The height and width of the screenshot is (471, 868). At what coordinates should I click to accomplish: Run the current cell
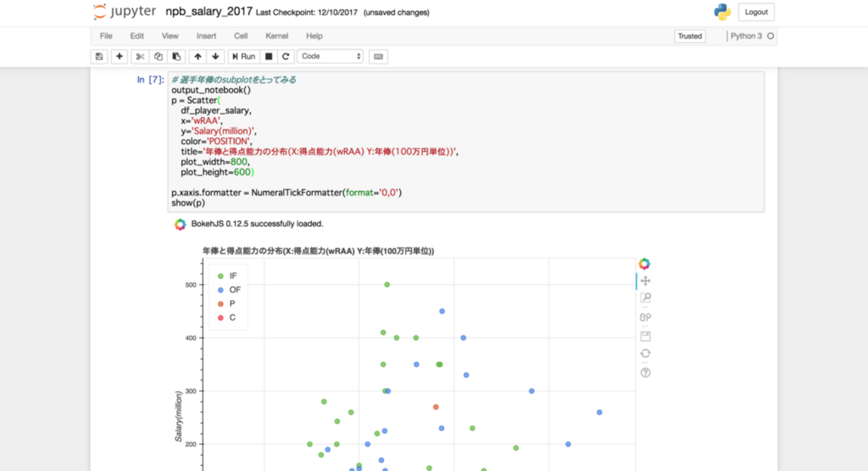(x=243, y=56)
